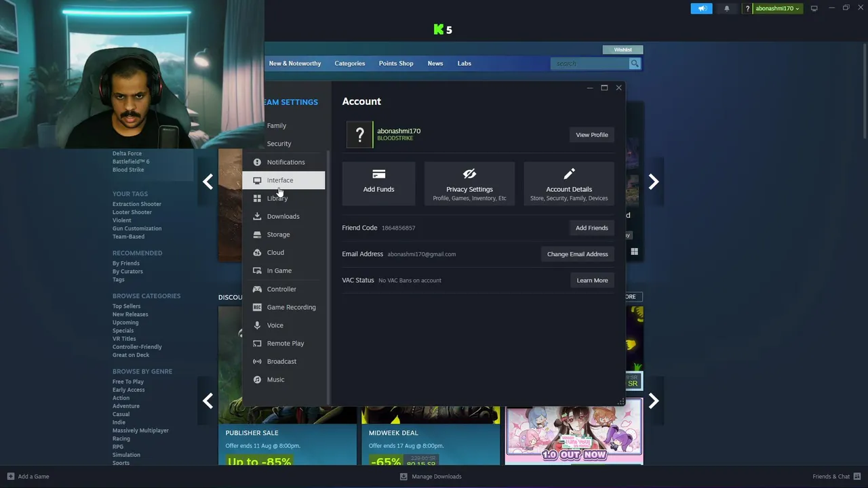Image resolution: width=868 pixels, height=488 pixels.
Task: Click the Storage drive icon
Action: click(257, 235)
